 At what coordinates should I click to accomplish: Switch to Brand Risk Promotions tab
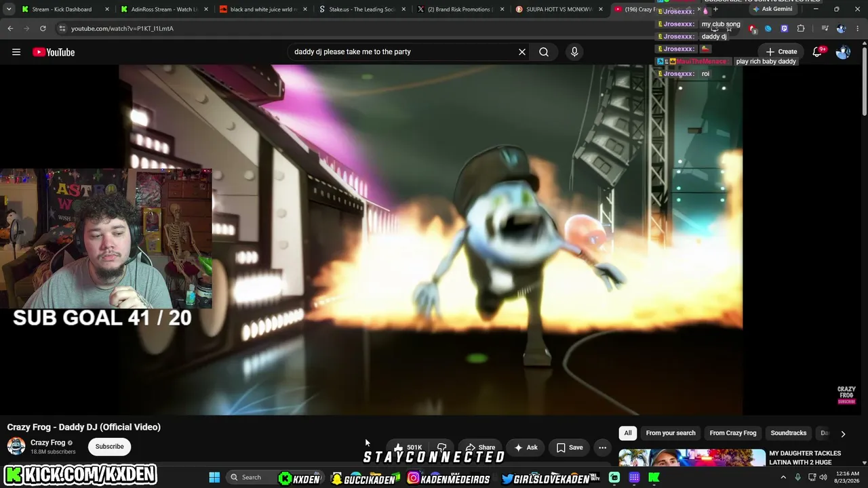coord(461,9)
